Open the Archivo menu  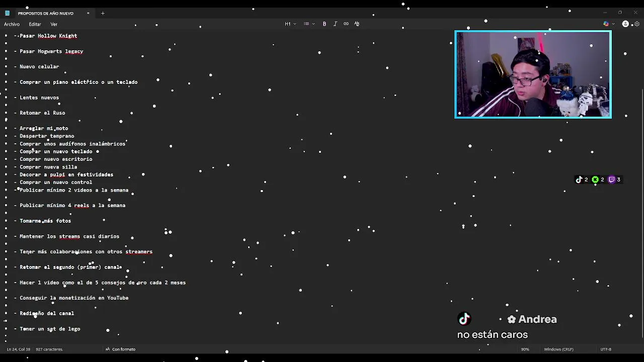pyautogui.click(x=12, y=24)
